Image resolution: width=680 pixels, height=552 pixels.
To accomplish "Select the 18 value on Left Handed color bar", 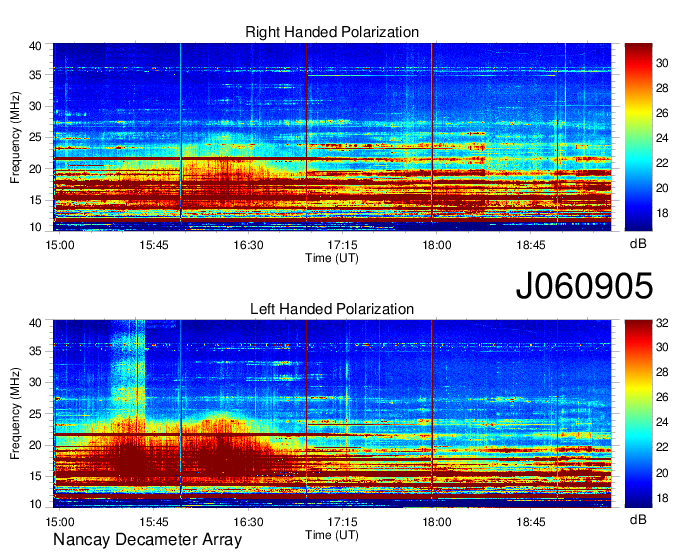I will pyautogui.click(x=662, y=498).
